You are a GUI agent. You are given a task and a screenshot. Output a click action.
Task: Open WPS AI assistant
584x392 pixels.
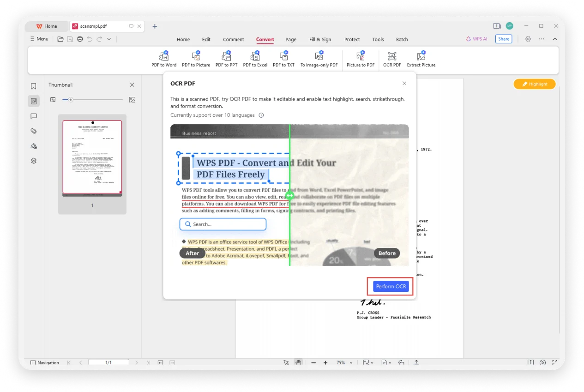coord(477,39)
